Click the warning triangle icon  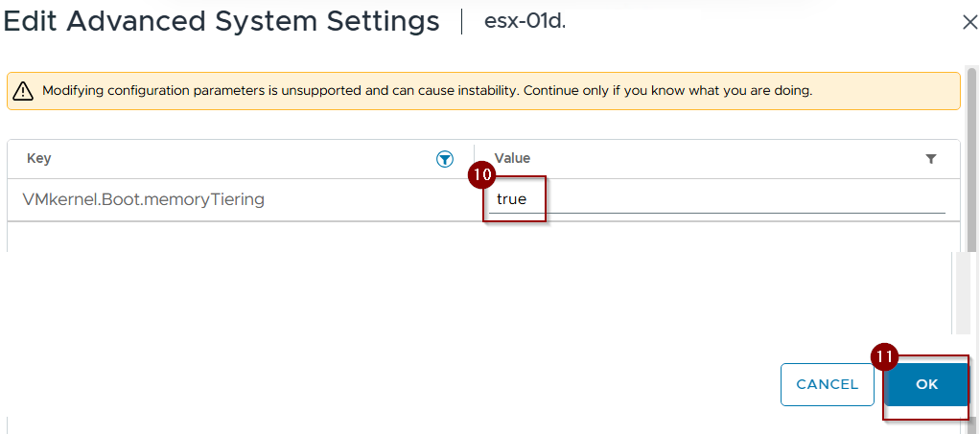[23, 91]
